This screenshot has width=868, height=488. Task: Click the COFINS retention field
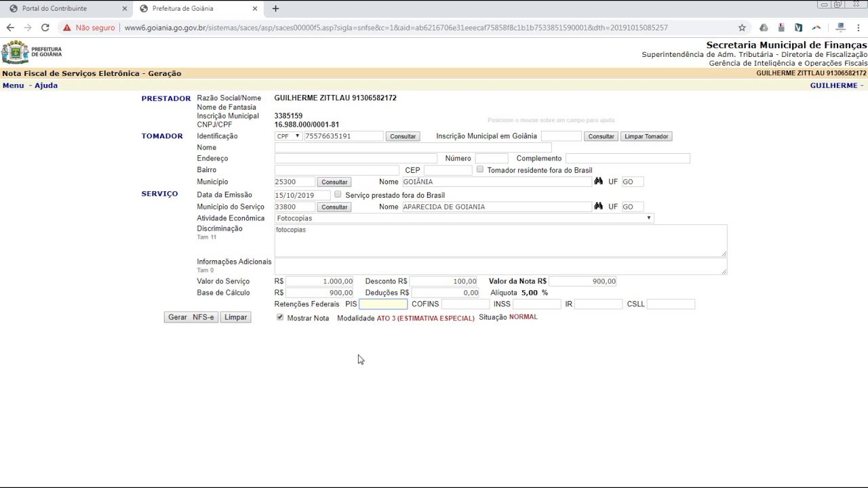(x=465, y=304)
